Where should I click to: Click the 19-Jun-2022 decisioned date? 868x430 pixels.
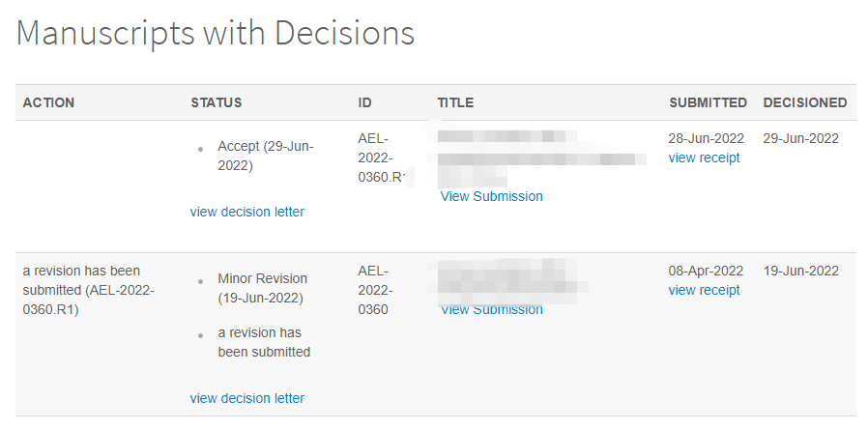click(x=801, y=271)
